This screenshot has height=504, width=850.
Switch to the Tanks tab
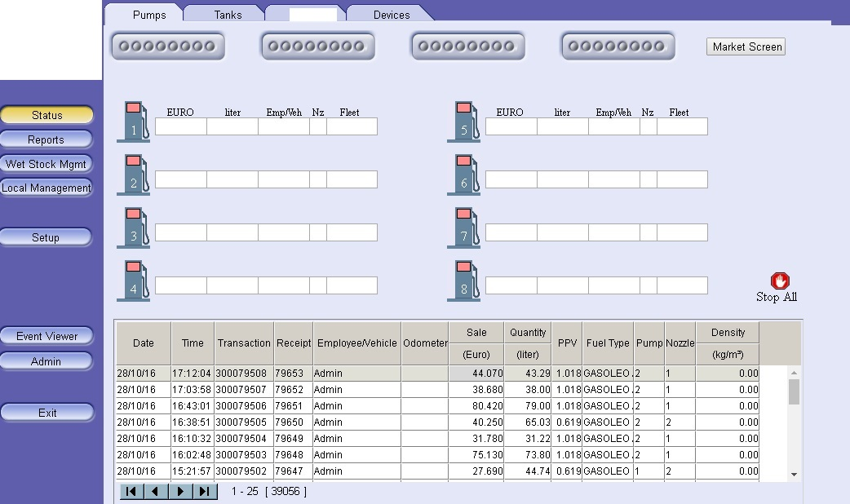click(x=228, y=15)
